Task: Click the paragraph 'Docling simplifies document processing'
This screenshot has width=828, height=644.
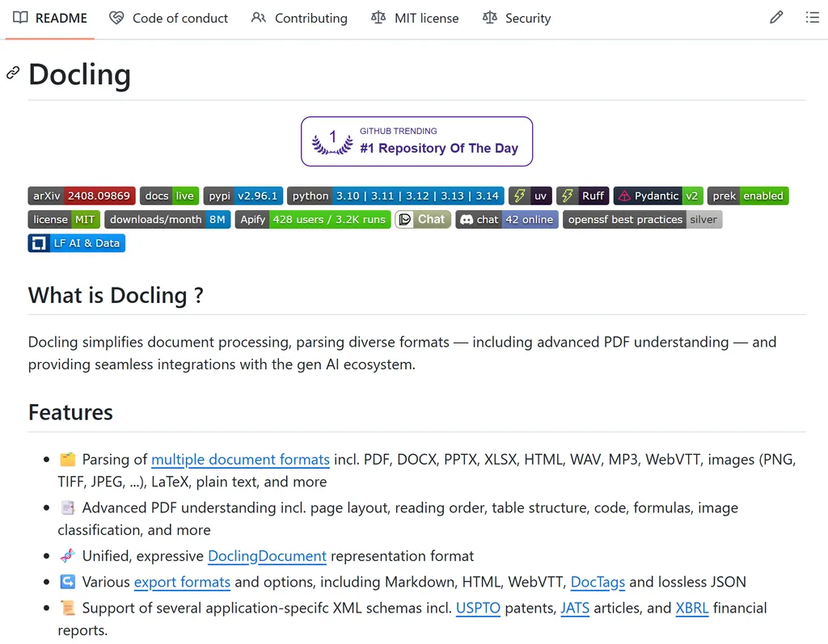Action: (403, 353)
